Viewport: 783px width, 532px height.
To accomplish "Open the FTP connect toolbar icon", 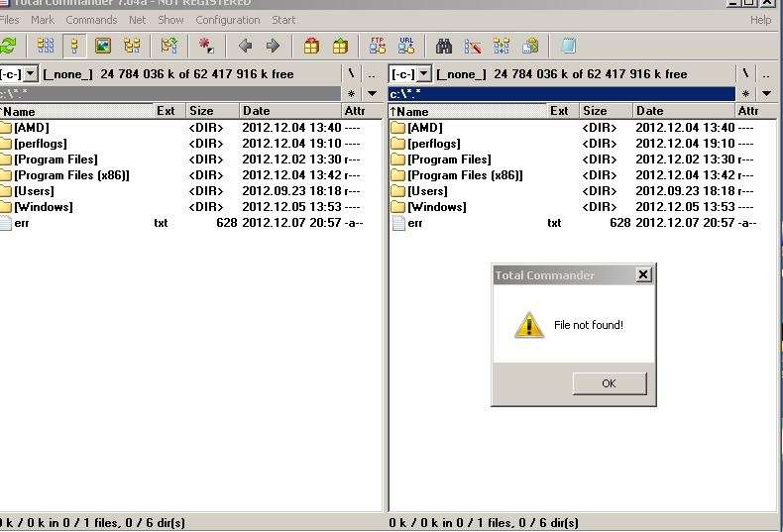I will (x=378, y=46).
